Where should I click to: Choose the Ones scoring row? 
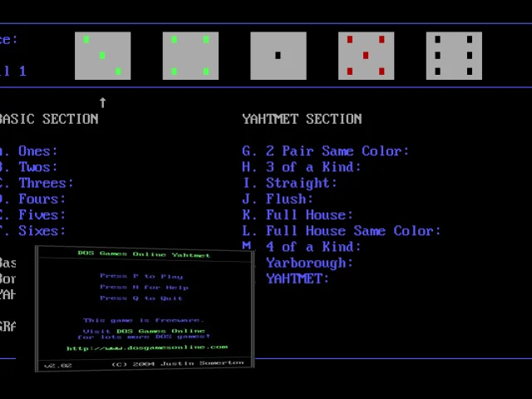(x=29, y=151)
